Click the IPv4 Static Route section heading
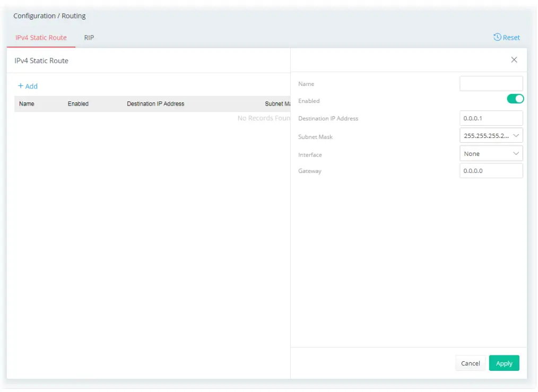The width and height of the screenshot is (538, 392). pos(41,60)
